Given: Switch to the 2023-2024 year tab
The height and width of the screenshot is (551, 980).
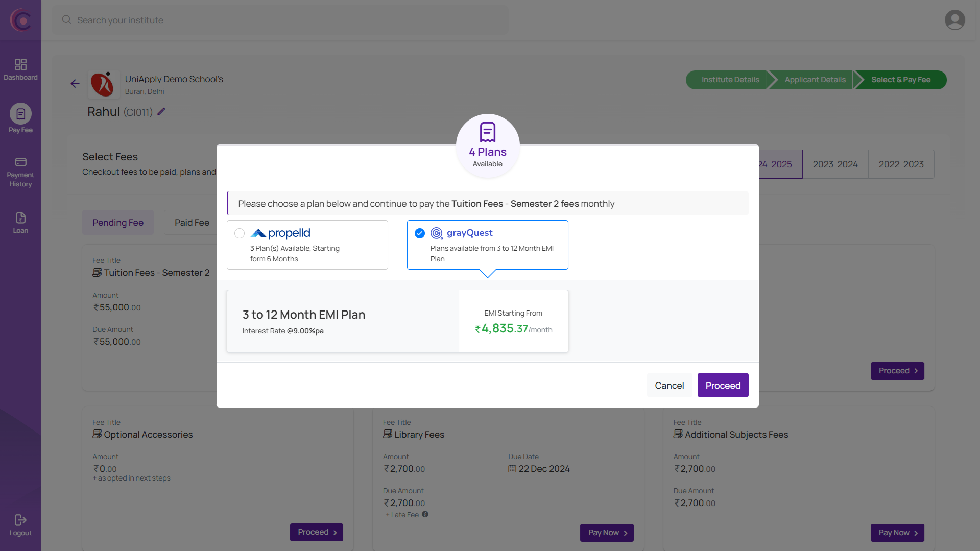Looking at the screenshot, I should click(835, 164).
